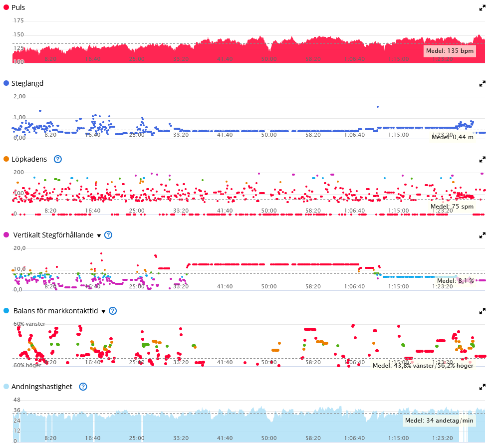Screen dimensions: 494x448
Task: Show help info for Andningshastighet
Action: [x=83, y=387]
